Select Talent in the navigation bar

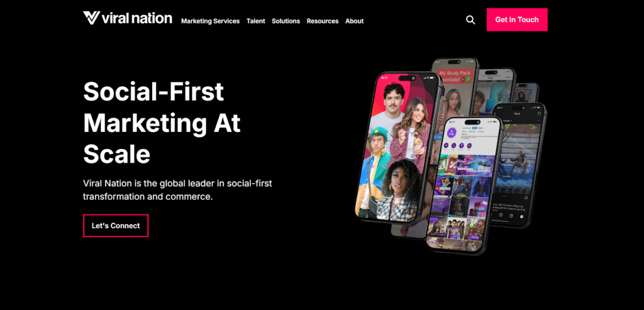point(256,21)
